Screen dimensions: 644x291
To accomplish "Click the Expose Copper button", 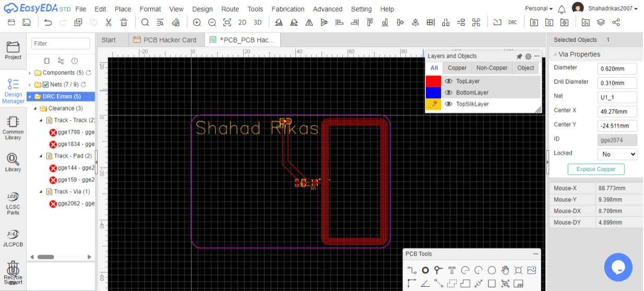I will coord(595,169).
